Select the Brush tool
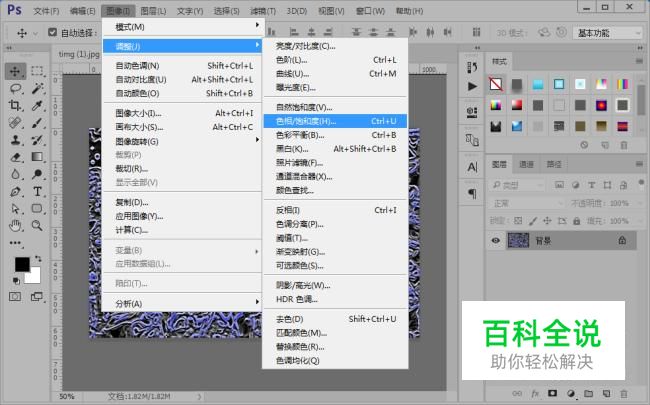650x405 pixels. point(37,123)
